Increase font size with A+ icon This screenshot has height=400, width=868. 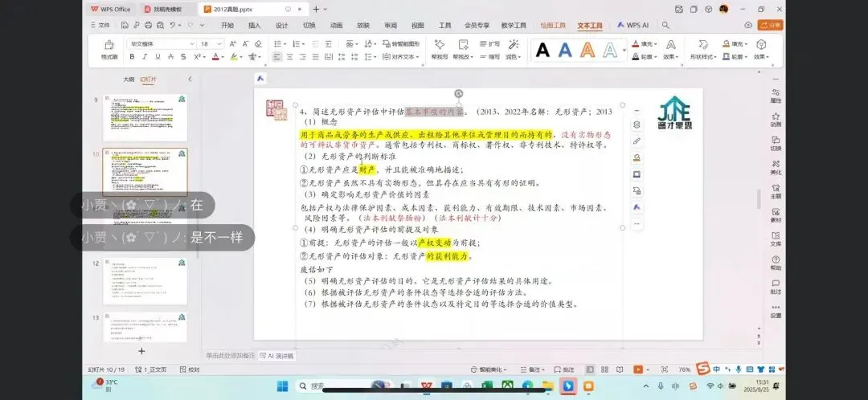coord(233,43)
